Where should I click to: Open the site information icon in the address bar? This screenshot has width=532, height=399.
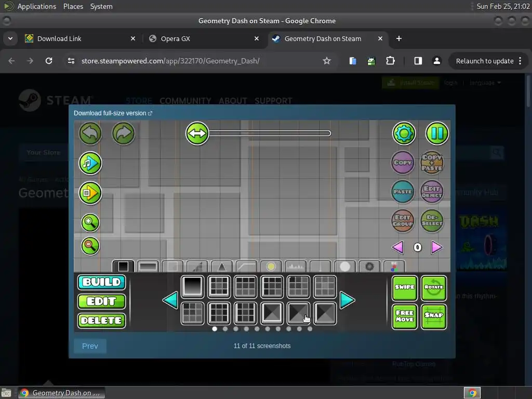pos(71,61)
